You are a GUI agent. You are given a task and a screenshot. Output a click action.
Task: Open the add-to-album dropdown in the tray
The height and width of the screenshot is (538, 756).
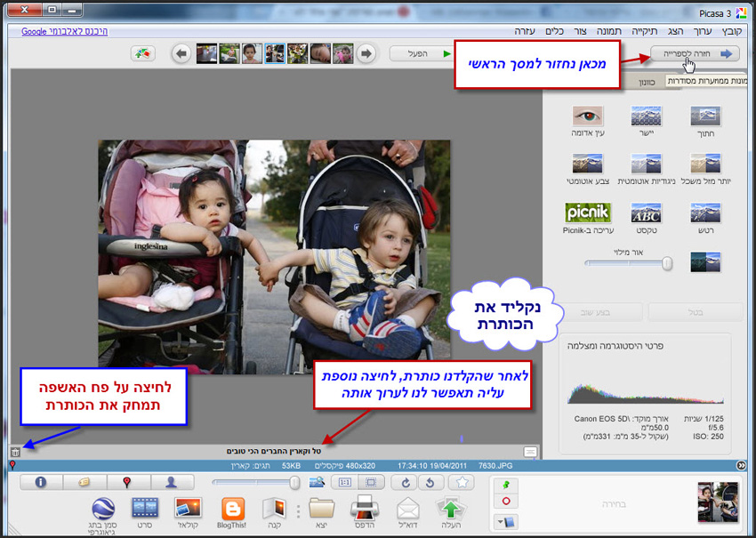pyautogui.click(x=506, y=522)
